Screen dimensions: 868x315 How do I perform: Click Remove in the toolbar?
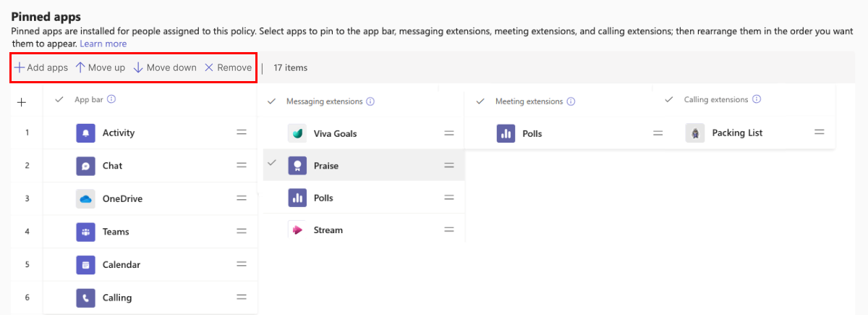tap(228, 67)
